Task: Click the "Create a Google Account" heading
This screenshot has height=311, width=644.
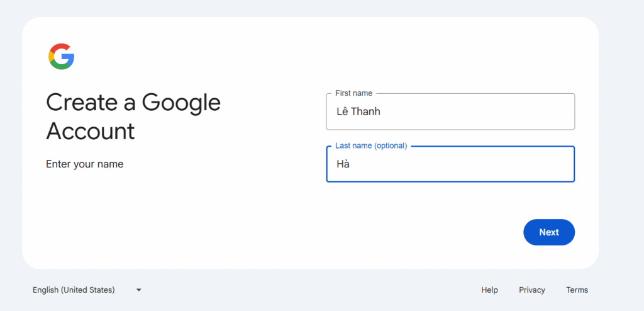Action: [x=133, y=116]
